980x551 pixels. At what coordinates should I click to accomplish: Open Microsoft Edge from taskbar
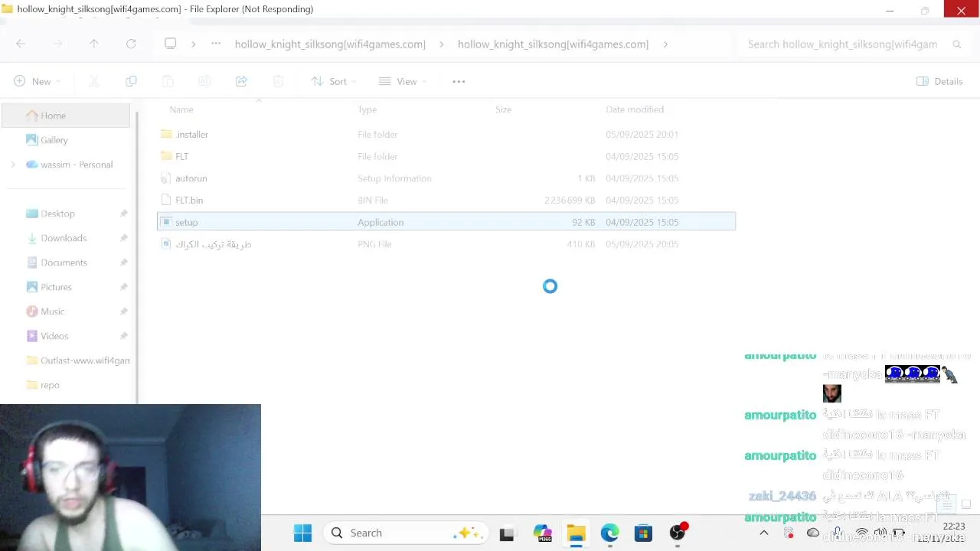click(x=609, y=533)
